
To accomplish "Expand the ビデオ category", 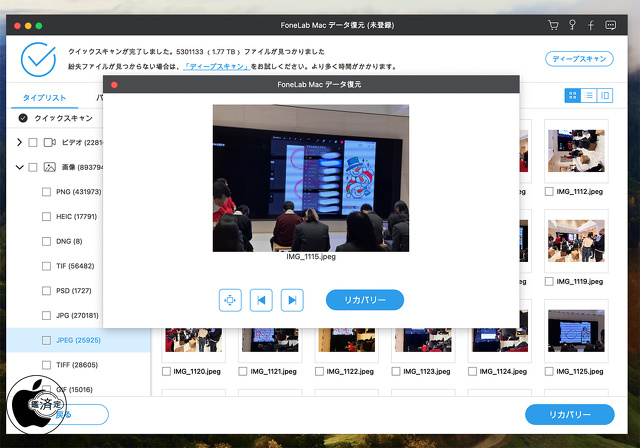I will [19, 142].
